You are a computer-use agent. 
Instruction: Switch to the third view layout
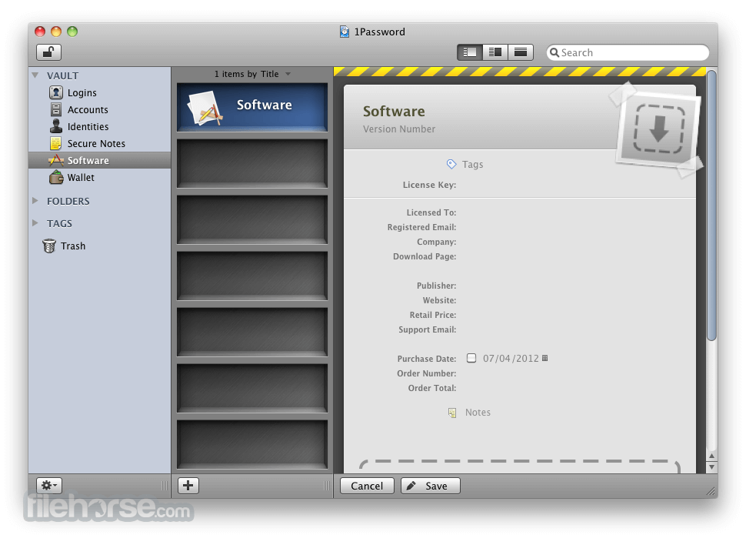click(x=521, y=52)
